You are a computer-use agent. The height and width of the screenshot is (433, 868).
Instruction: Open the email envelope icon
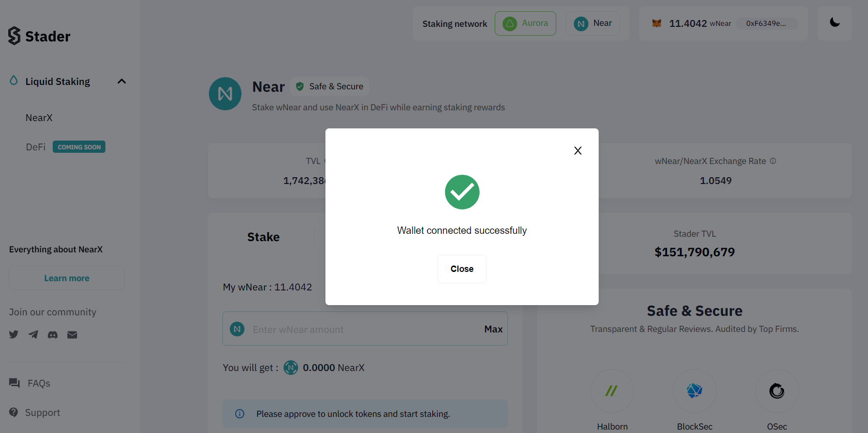coord(72,334)
